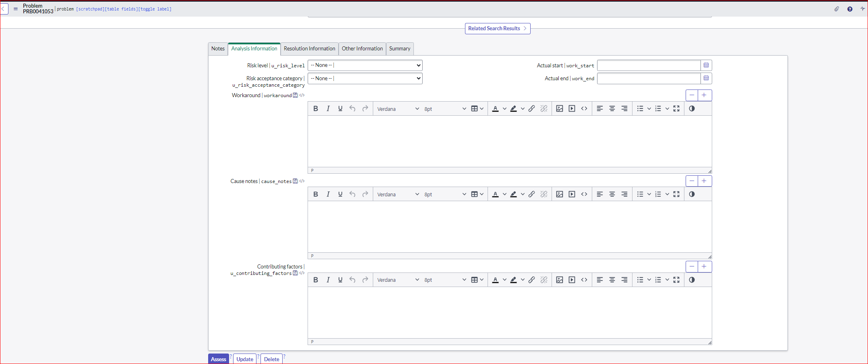Switch to Summary tab

pyautogui.click(x=400, y=49)
